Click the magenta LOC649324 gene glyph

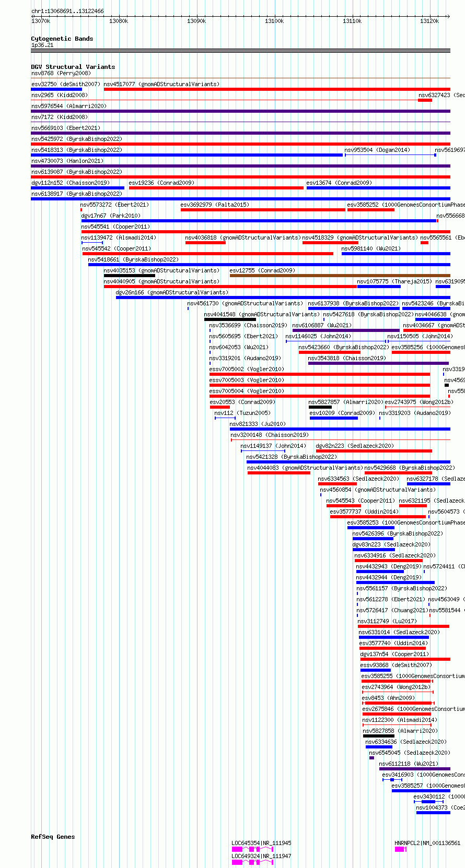tap(252, 862)
